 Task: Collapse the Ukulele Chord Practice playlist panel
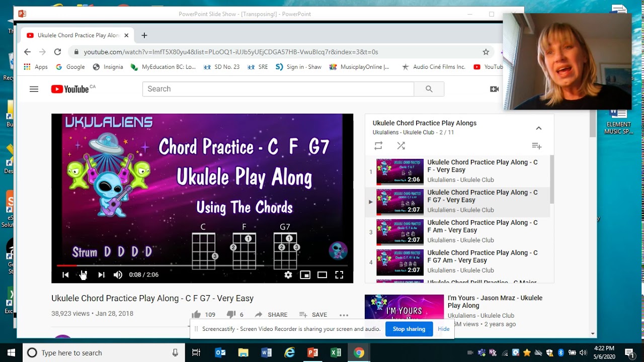click(x=539, y=128)
